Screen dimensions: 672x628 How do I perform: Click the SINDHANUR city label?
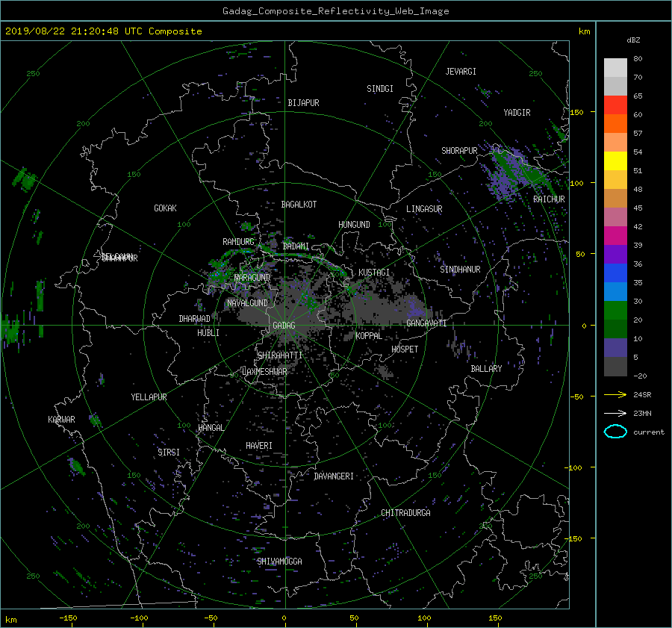point(460,270)
